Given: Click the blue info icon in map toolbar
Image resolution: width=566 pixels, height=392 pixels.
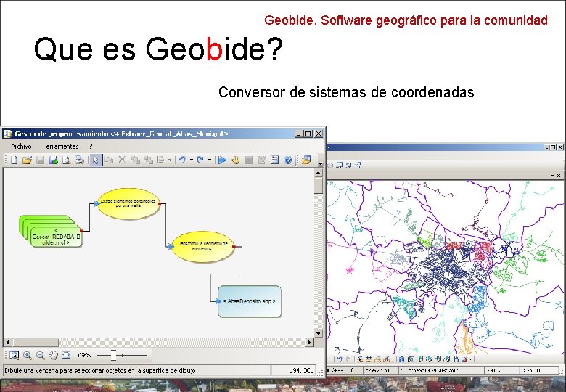Looking at the screenshot, I should tap(401, 359).
